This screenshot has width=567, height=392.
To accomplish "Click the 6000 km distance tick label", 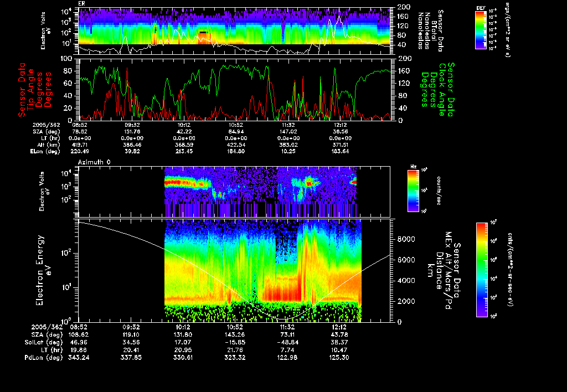I will pos(406,260).
